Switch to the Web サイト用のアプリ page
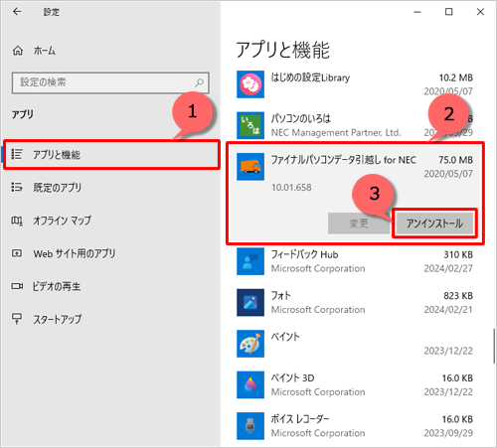The image size is (497, 448). point(75,253)
